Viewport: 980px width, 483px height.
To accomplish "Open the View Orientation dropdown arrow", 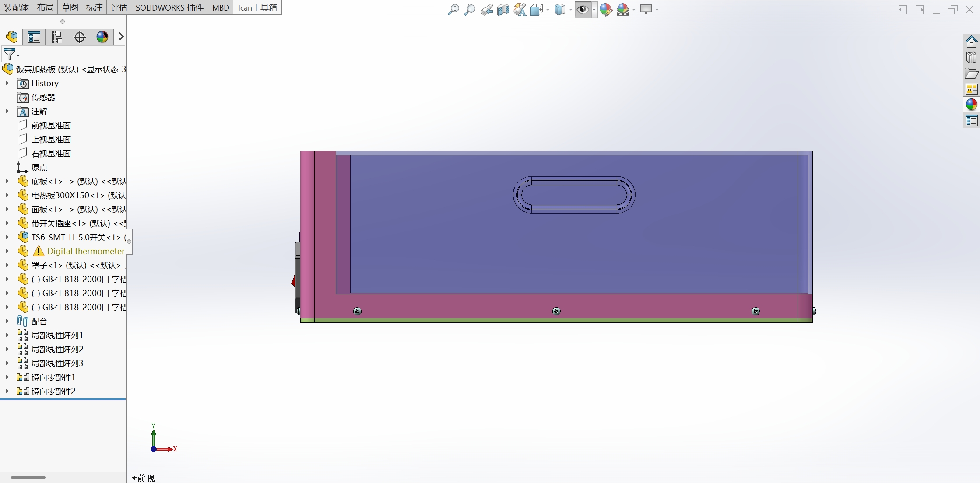I will pyautogui.click(x=548, y=10).
